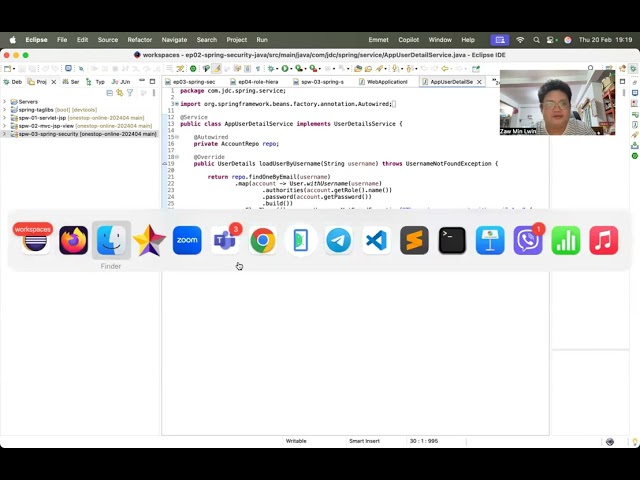Viewport: 640px width, 480px height.
Task: Pick the star-shaped app icon in the switcher
Action: coord(149,240)
